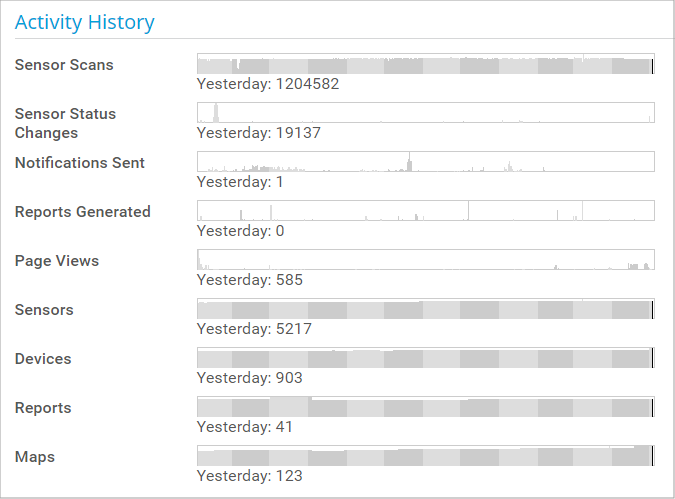Screen dimensions: 675x499
Task: Click the Devices count history graph
Action: click(425, 357)
